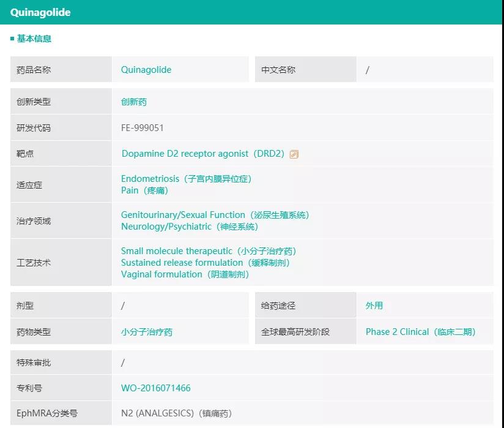Open Vaginal formulation（阴道制剂）link
The image size is (504, 428).
[x=185, y=274]
